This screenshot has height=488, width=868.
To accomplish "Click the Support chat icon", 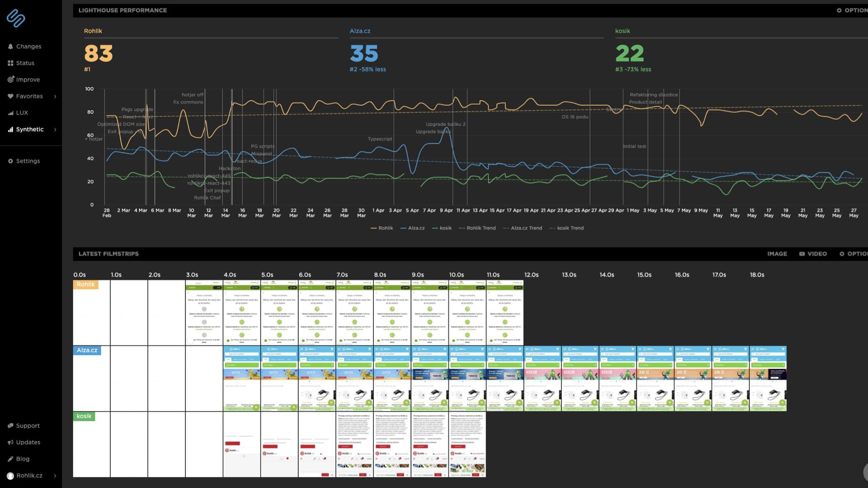I will click(10, 426).
